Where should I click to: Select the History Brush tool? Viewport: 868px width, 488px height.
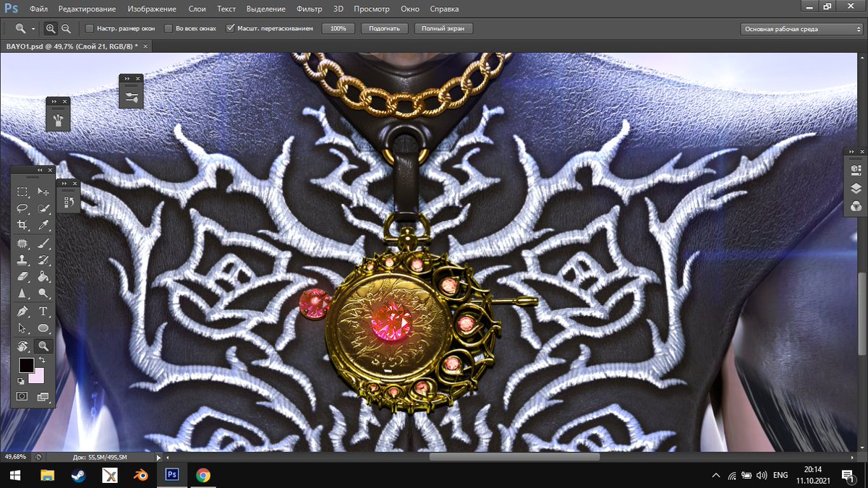click(43, 260)
